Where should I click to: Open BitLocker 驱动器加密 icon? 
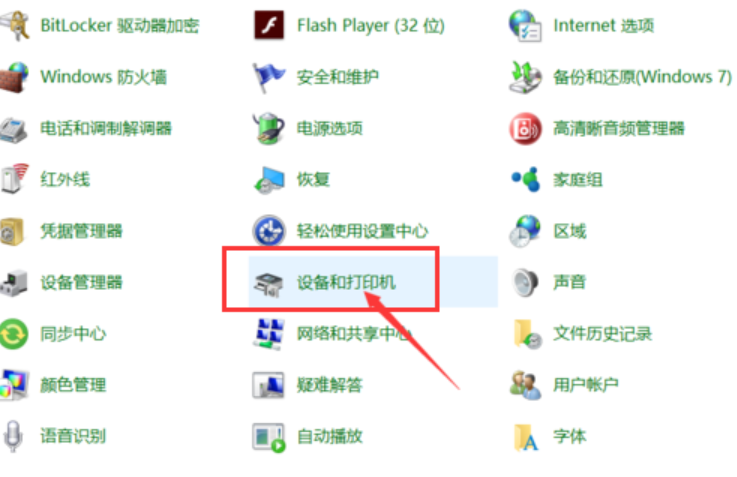[15, 25]
